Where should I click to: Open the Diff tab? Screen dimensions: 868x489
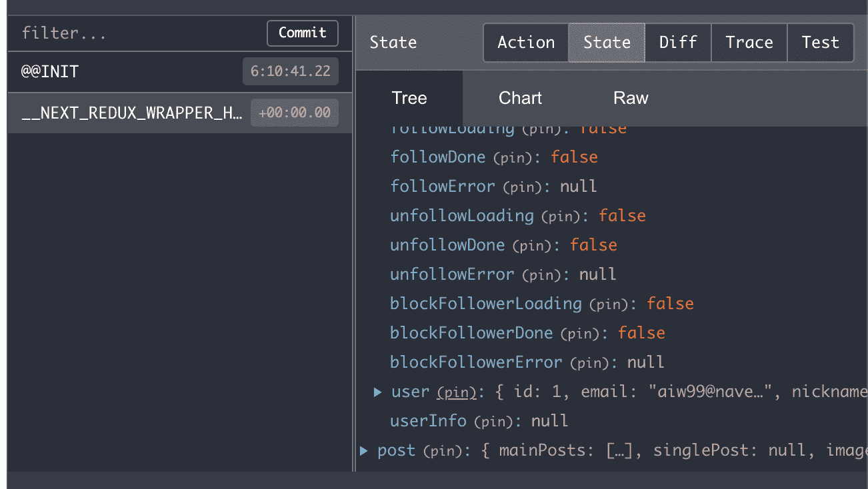click(678, 43)
